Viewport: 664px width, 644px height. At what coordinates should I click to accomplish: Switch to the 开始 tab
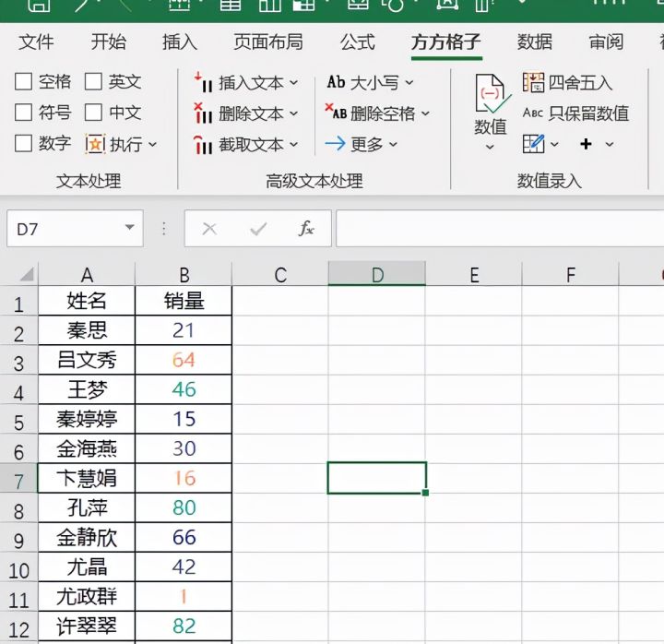109,42
